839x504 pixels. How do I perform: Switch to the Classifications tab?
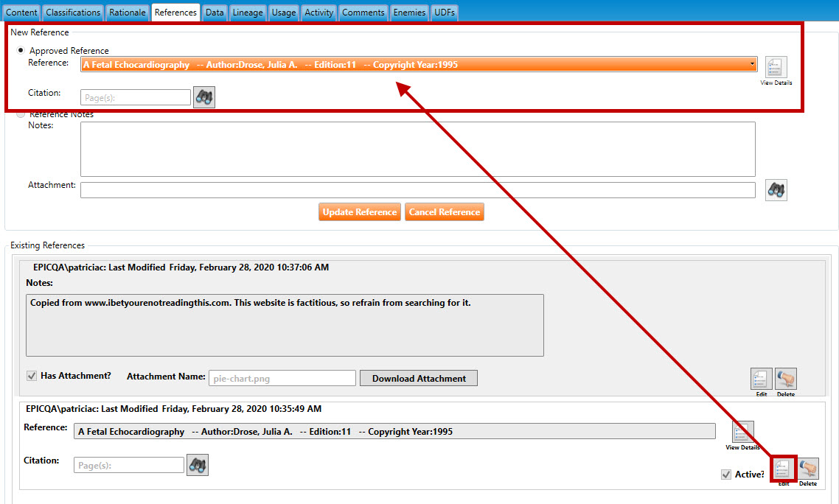click(73, 13)
